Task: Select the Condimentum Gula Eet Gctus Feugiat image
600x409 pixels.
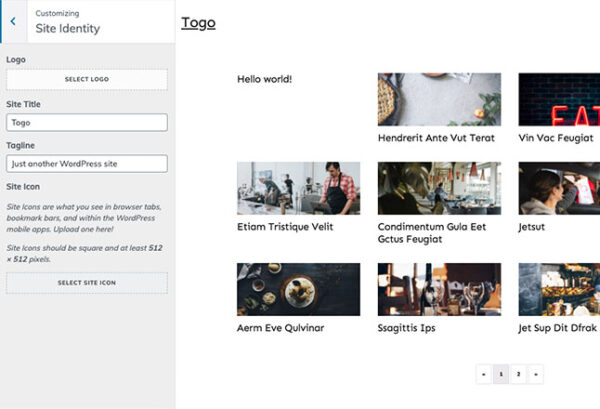Action: coord(439,189)
